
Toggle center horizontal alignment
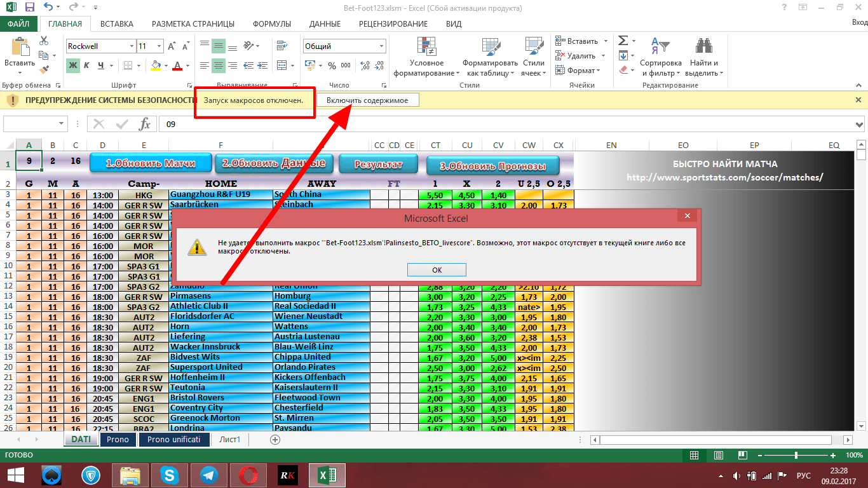[x=219, y=65]
